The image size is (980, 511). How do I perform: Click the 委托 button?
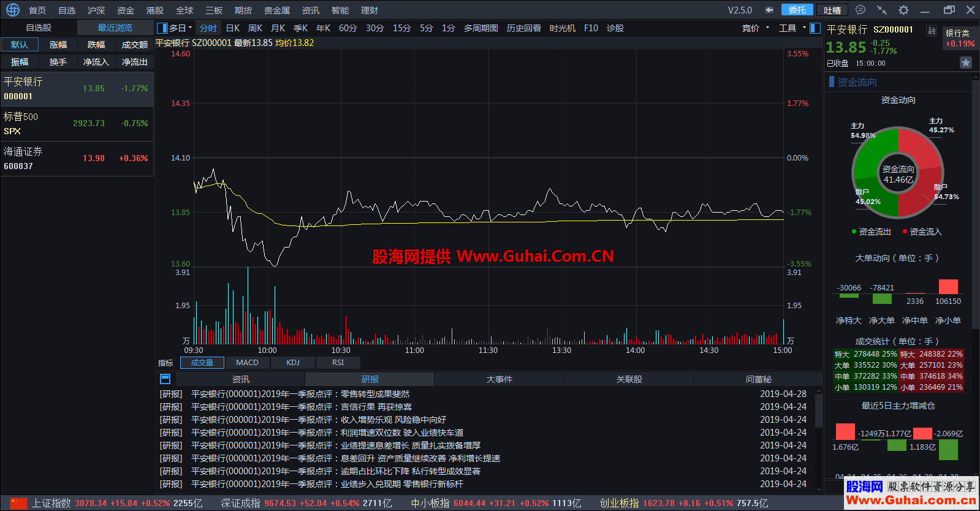[x=797, y=10]
